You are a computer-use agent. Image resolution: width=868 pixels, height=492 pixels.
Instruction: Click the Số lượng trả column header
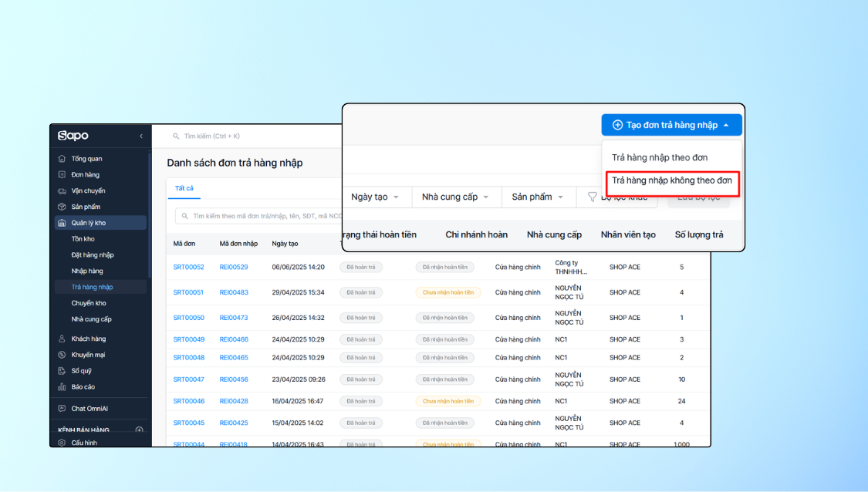pyautogui.click(x=698, y=235)
